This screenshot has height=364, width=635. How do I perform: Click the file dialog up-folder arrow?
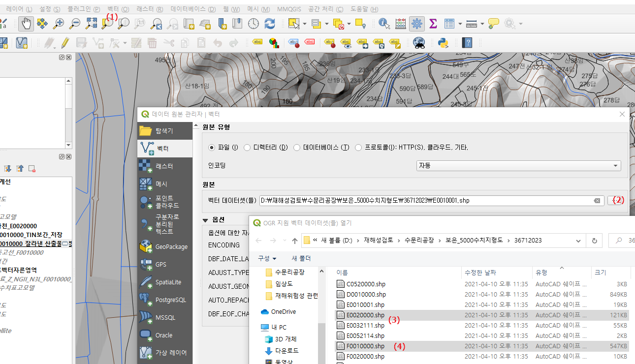point(294,241)
